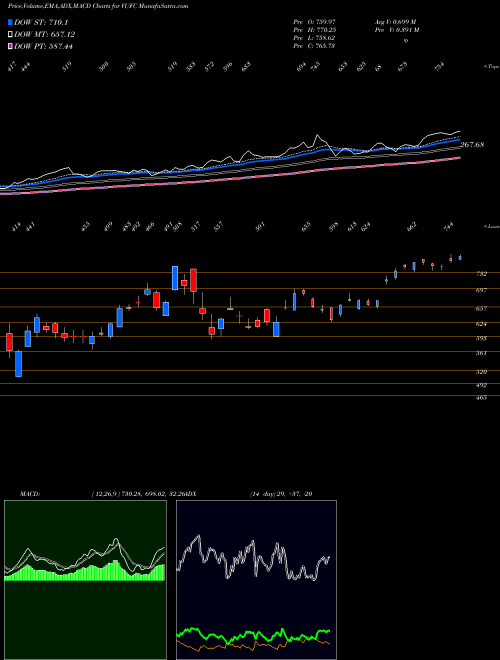The image size is (500, 660).
Task: Click the 745 top-row high label
Action: click(315, 67)
